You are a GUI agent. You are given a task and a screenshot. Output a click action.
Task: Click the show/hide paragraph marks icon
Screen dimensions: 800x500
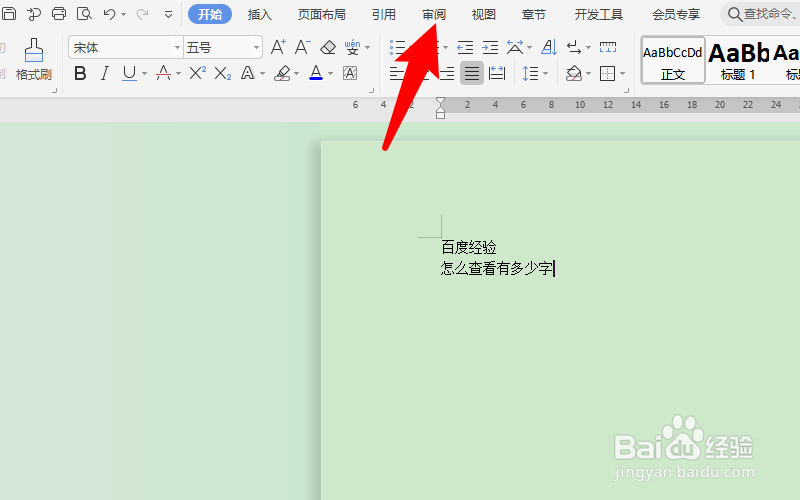point(574,47)
